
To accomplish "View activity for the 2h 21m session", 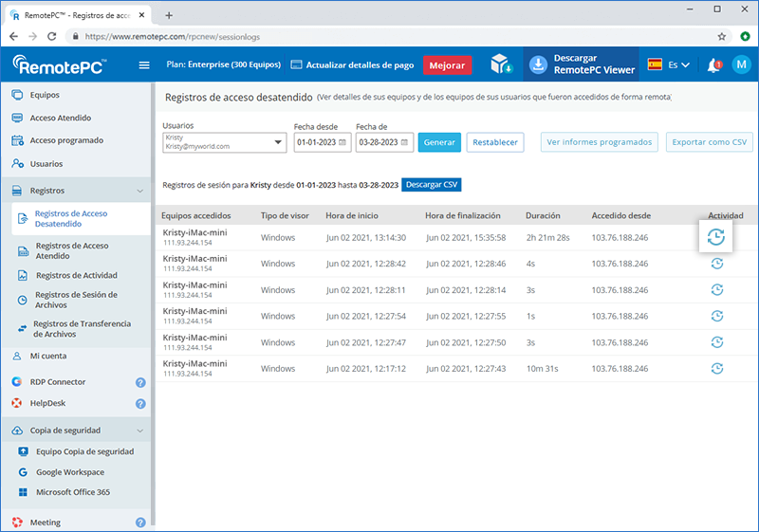I will 716,237.
